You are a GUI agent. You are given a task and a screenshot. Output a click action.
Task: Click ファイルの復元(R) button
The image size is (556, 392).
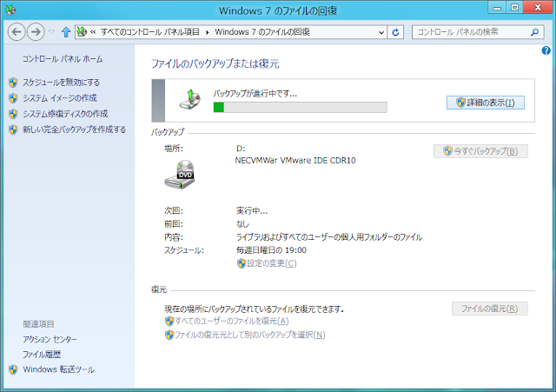coord(489,309)
